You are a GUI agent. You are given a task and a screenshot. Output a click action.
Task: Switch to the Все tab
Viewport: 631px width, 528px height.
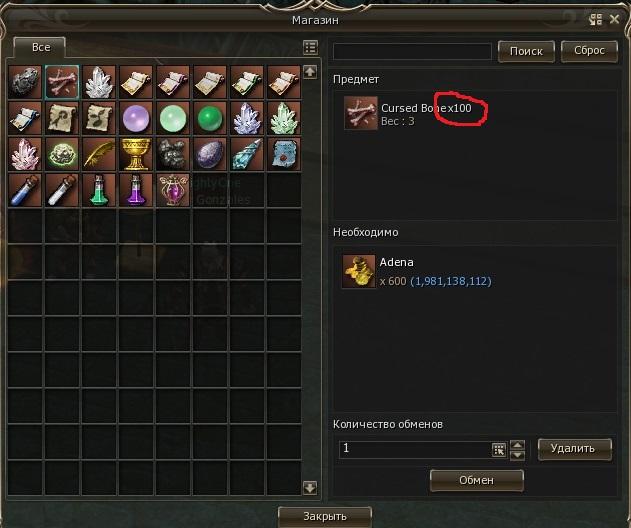(x=39, y=47)
